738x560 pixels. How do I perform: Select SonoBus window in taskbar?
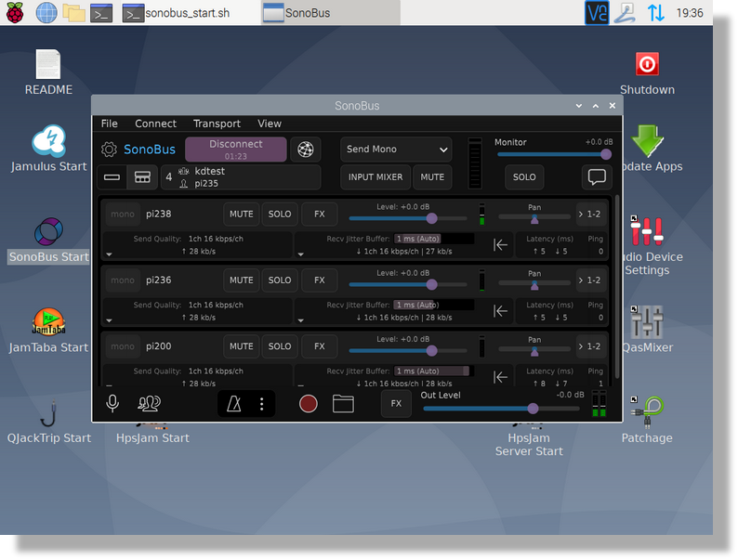pos(330,13)
